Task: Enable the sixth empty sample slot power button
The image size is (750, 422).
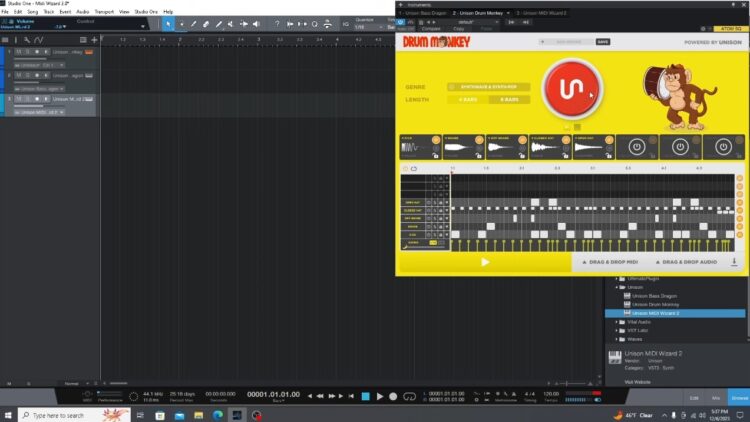Action: pos(637,147)
